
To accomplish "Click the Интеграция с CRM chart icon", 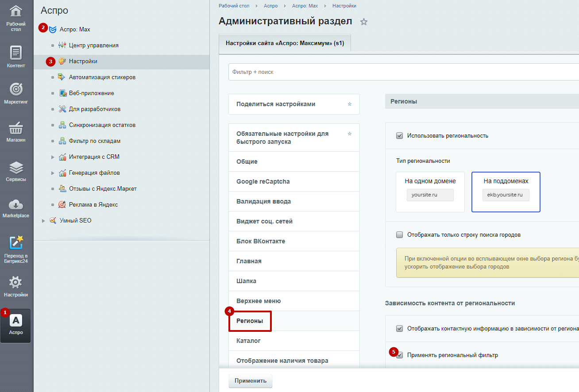I will tap(62, 157).
